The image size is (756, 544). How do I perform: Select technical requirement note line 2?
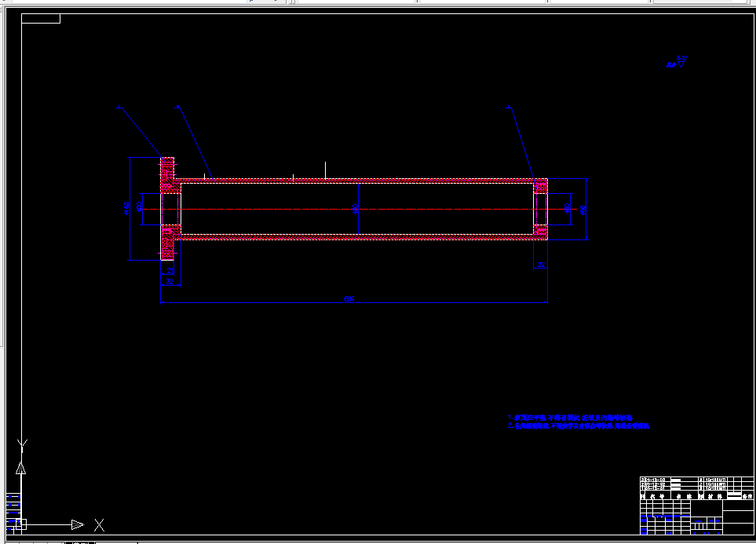coord(579,425)
